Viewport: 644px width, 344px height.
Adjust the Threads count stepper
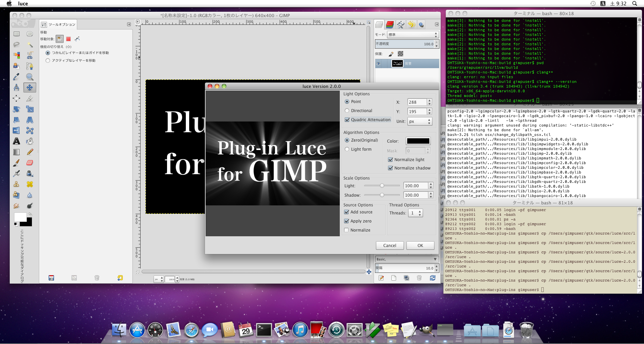pos(420,213)
